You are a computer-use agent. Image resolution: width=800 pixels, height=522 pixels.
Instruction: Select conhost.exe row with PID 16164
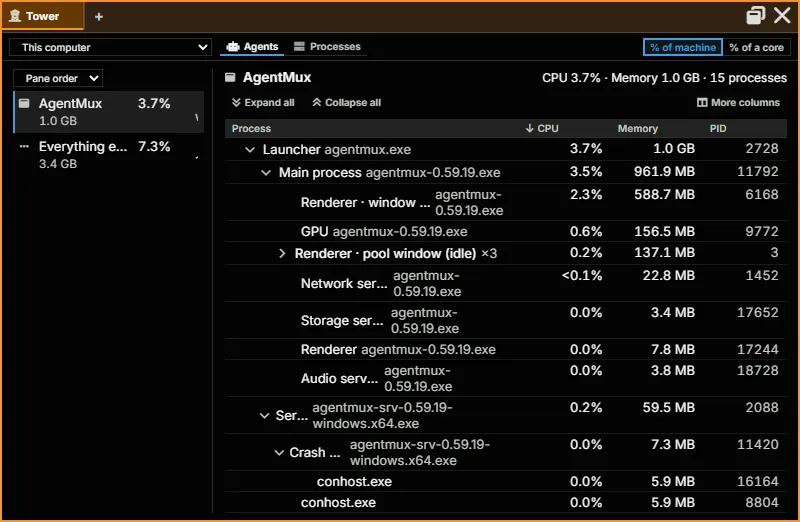point(506,481)
